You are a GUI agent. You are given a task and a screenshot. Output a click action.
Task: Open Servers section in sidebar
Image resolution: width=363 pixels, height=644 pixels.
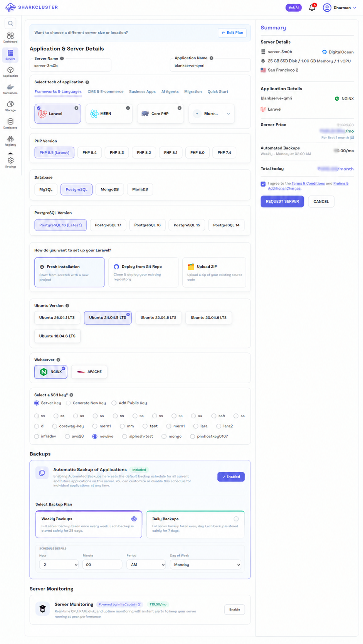coord(10,55)
